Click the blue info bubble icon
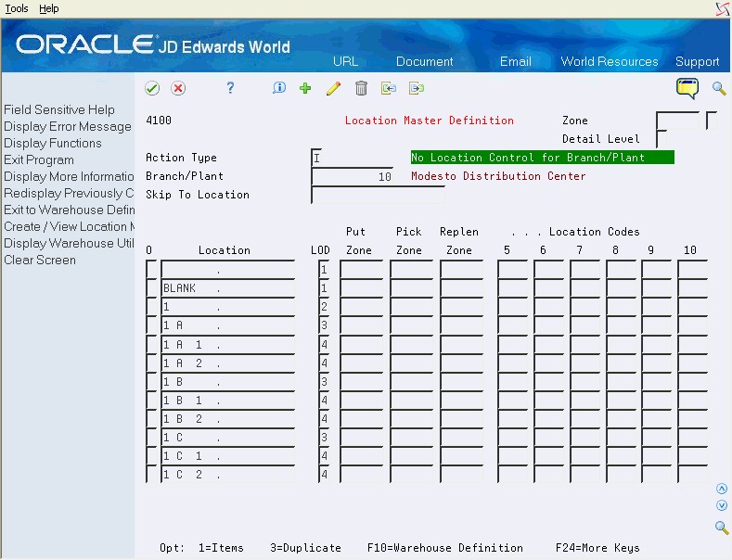The height and width of the screenshot is (560, 732). click(x=279, y=88)
